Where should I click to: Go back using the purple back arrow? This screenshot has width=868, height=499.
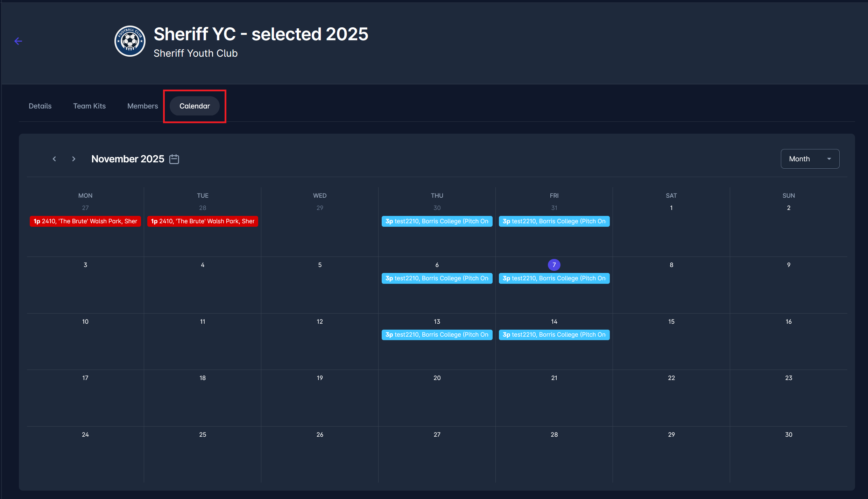coord(18,41)
